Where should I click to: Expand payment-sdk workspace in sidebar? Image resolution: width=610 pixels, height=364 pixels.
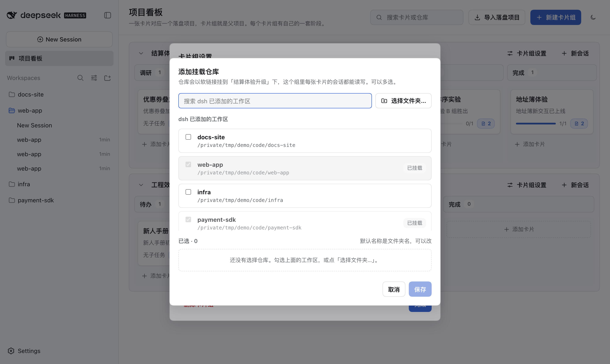click(x=59, y=200)
